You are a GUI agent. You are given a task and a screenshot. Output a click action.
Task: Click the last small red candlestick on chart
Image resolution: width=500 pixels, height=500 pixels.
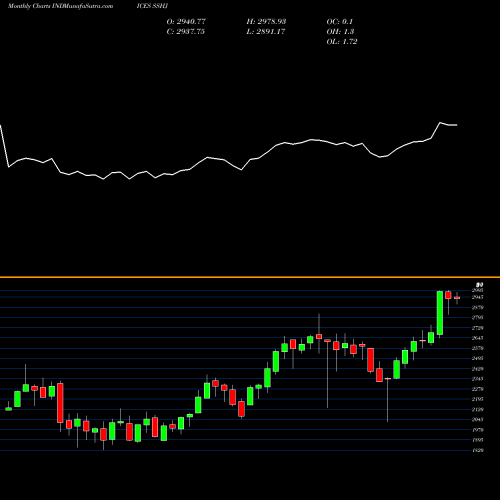tap(457, 298)
